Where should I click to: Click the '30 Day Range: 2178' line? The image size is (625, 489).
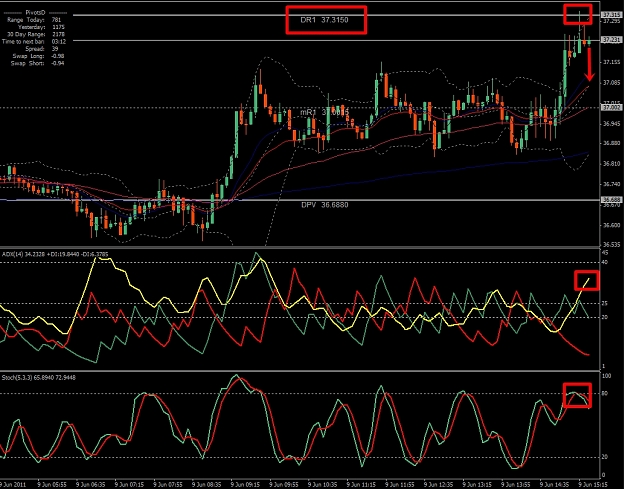tap(36, 34)
